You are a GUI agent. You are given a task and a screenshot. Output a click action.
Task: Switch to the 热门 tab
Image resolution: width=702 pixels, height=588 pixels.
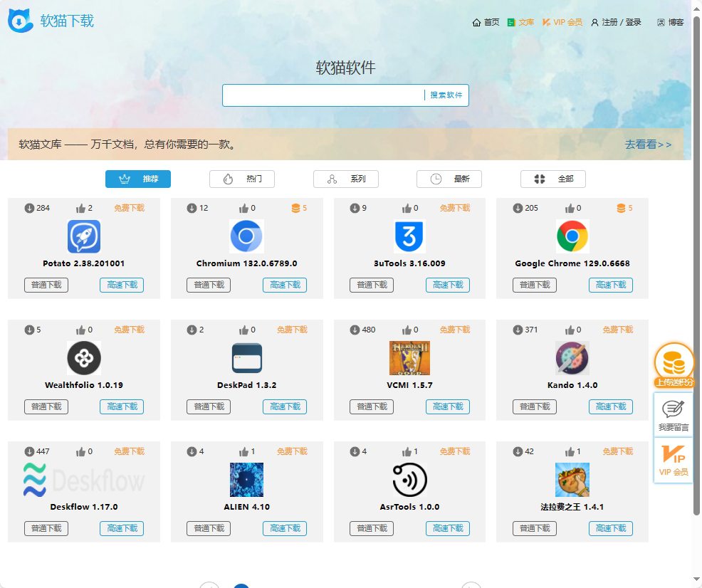click(241, 179)
